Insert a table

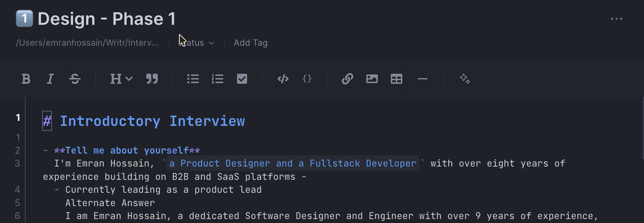(x=397, y=79)
